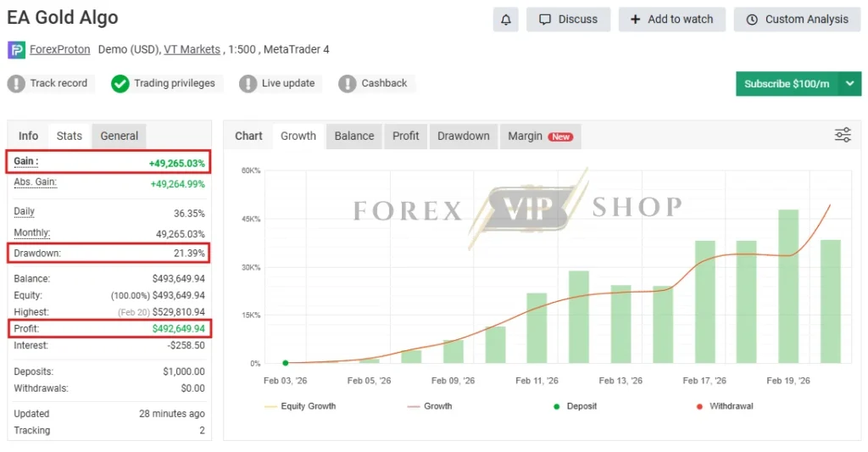Click the speech bubble icon in Discuss
868x452 pixels.
click(545, 20)
